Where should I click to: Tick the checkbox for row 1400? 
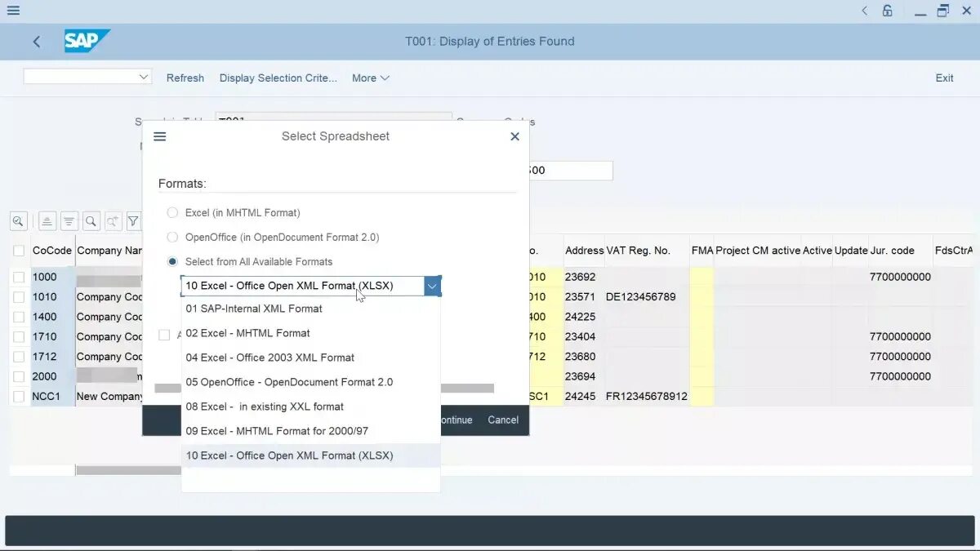click(19, 317)
